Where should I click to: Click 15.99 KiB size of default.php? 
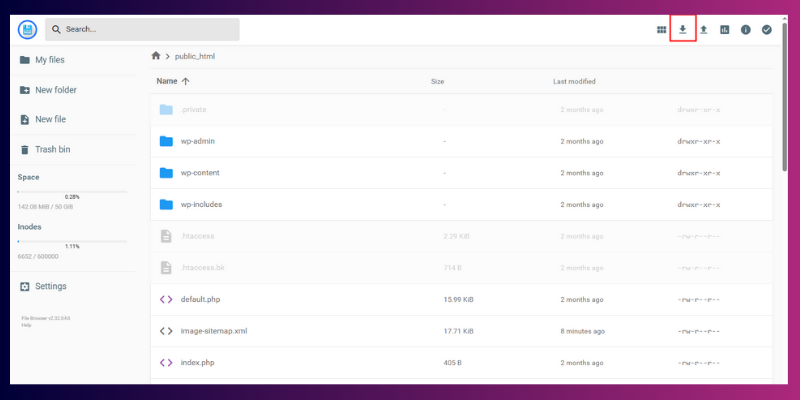(x=459, y=299)
